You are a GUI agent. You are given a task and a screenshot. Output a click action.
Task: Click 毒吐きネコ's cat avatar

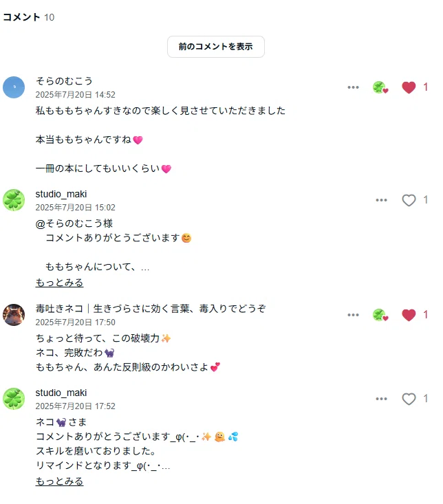pyautogui.click(x=14, y=315)
